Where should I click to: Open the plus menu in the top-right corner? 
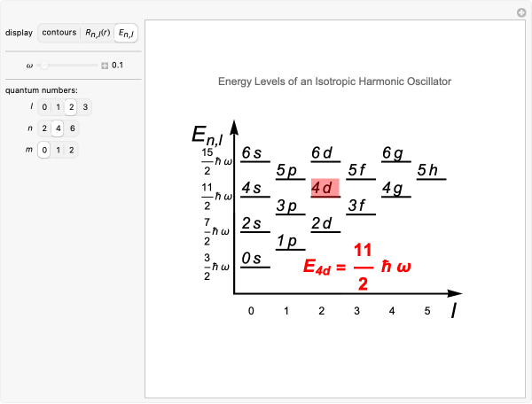click(x=521, y=12)
